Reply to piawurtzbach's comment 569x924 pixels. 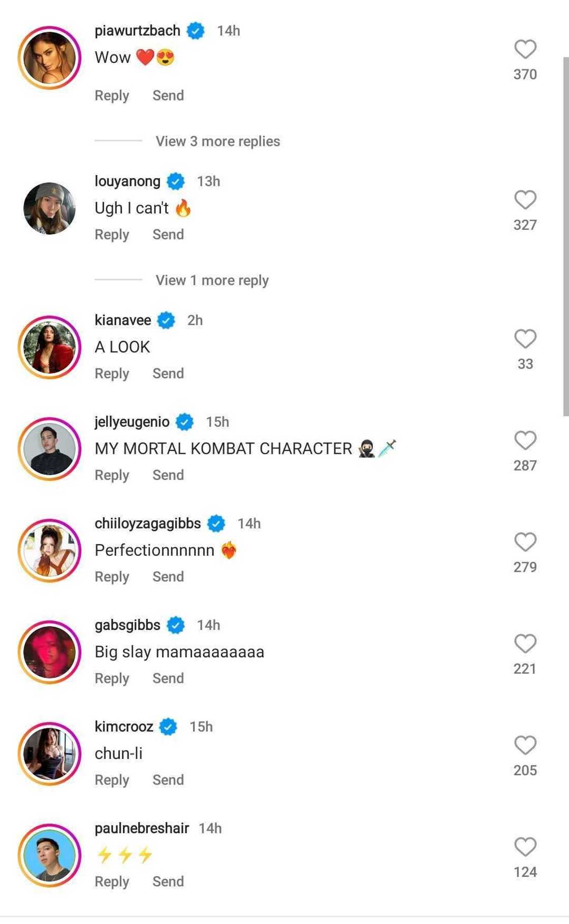pyautogui.click(x=112, y=95)
